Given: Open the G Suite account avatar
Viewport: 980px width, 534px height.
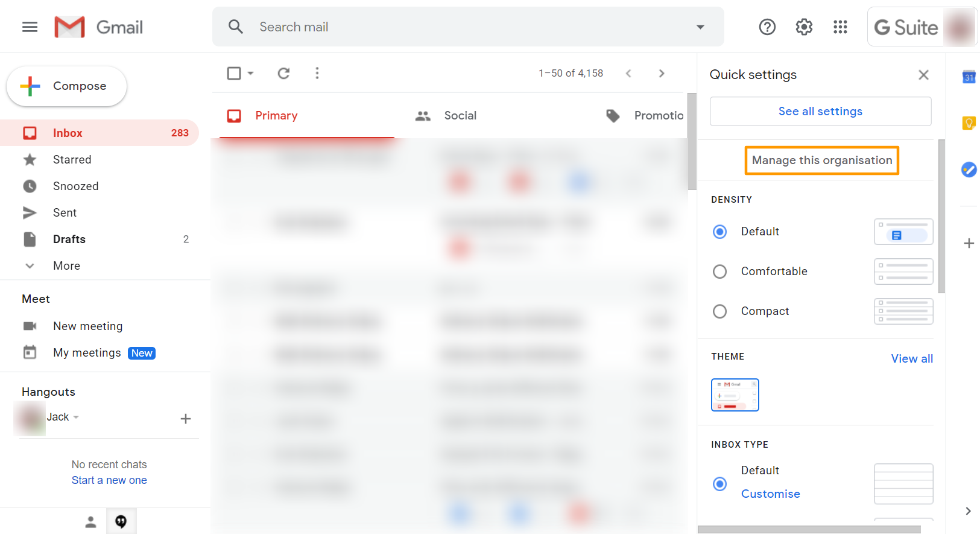Looking at the screenshot, I should [x=959, y=27].
